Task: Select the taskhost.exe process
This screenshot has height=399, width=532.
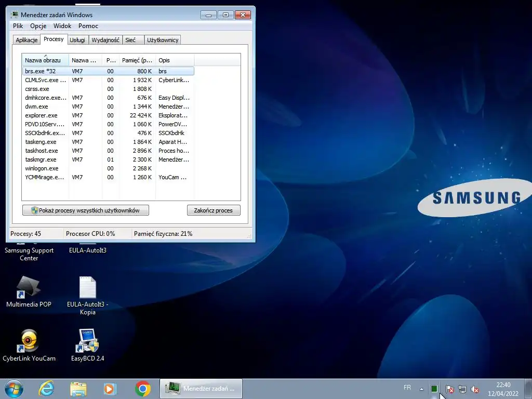Action: tap(108, 151)
